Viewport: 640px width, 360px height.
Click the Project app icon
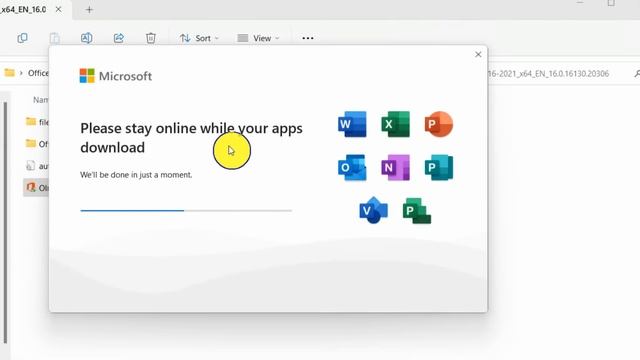click(x=417, y=211)
